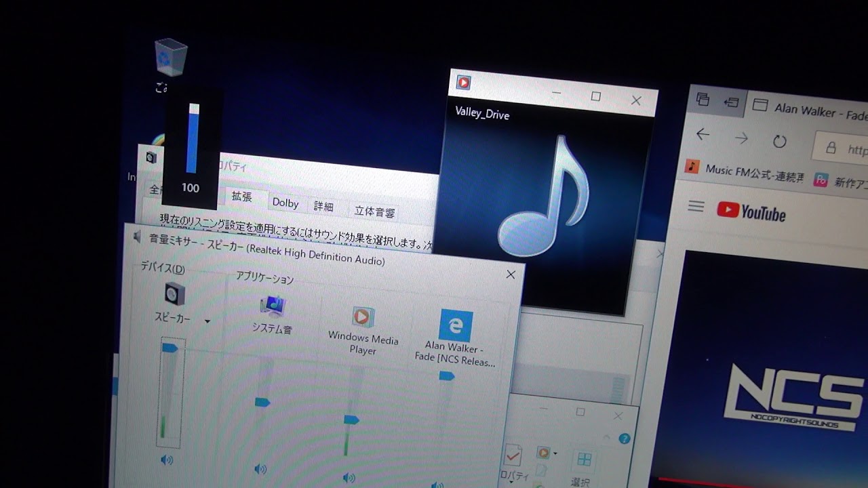Click the speaker properties title bar icon
This screenshot has height=488, width=868.
[x=151, y=157]
